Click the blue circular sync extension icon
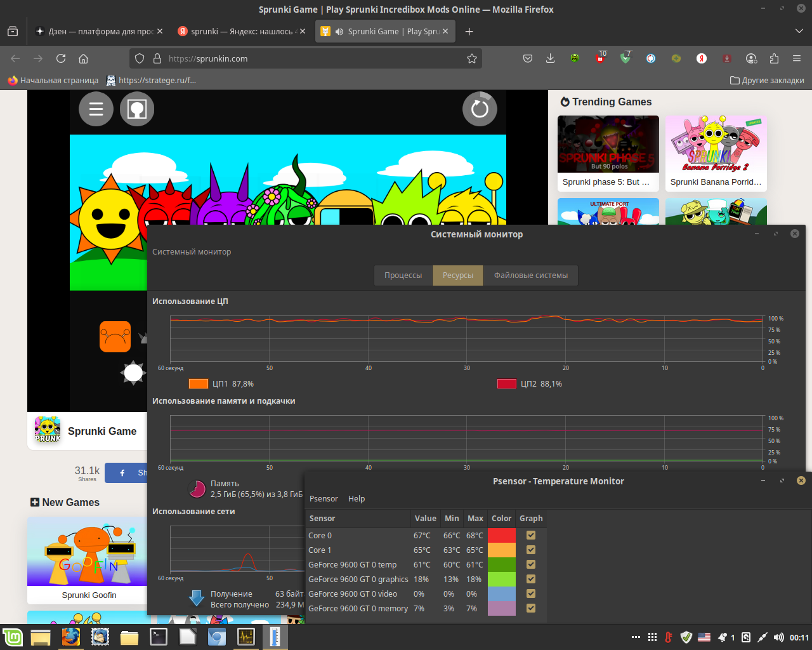812x650 pixels. tap(651, 58)
